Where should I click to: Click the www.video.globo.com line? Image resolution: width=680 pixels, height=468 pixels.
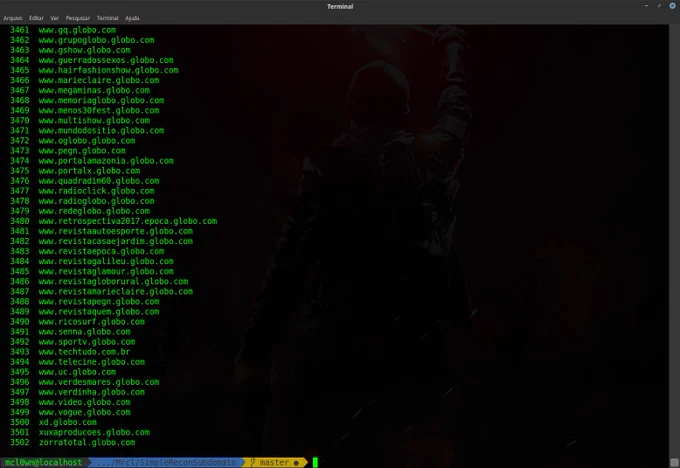pos(85,402)
